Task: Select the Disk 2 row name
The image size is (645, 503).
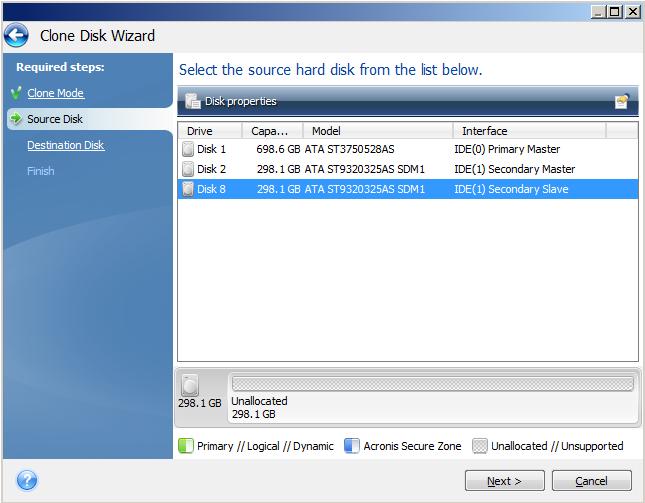Action: 211,169
